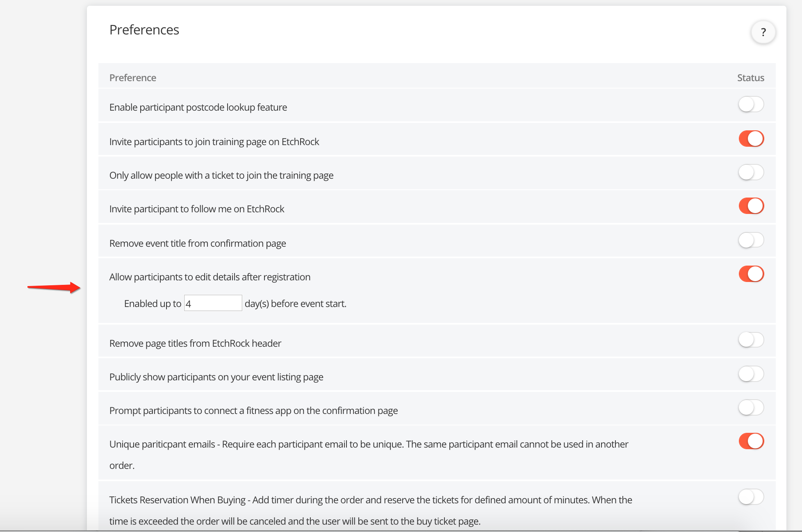Disable allow participants to edit details toggle

click(x=751, y=274)
